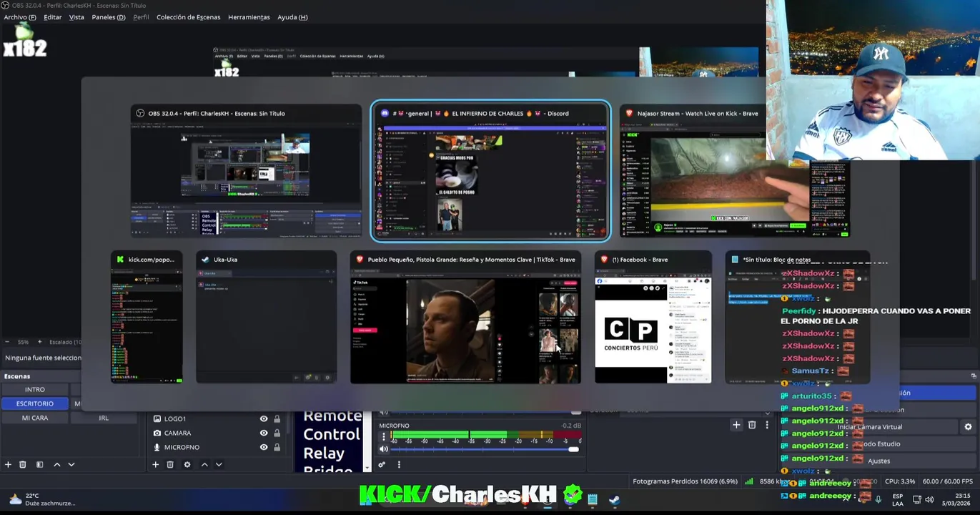Move the scene down with the arrow icon
The image size is (980, 515).
tap(71, 464)
